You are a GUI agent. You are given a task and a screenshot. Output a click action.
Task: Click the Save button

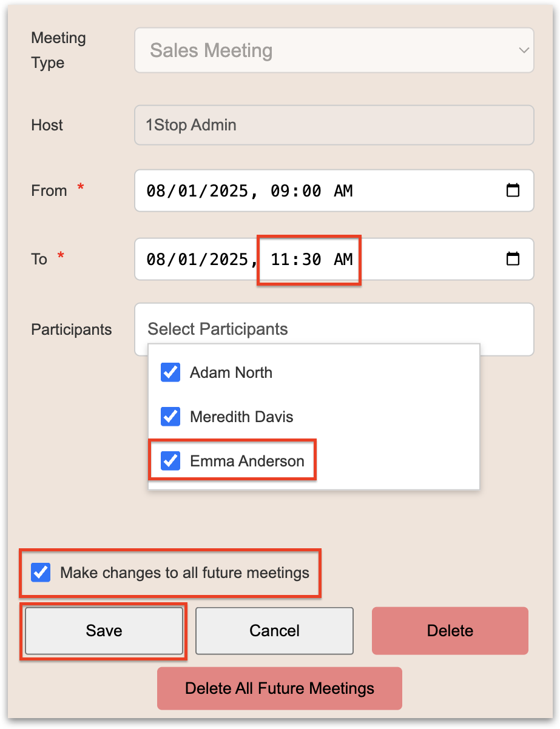(104, 631)
